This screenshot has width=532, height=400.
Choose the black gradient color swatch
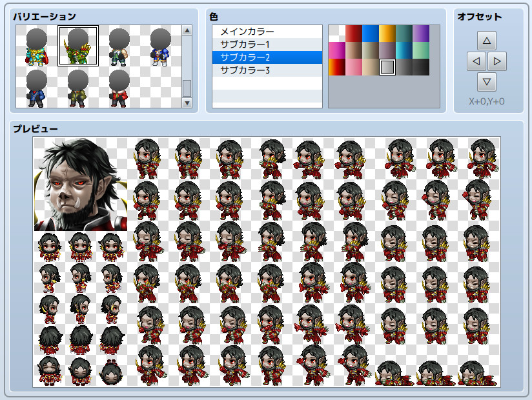click(x=421, y=67)
